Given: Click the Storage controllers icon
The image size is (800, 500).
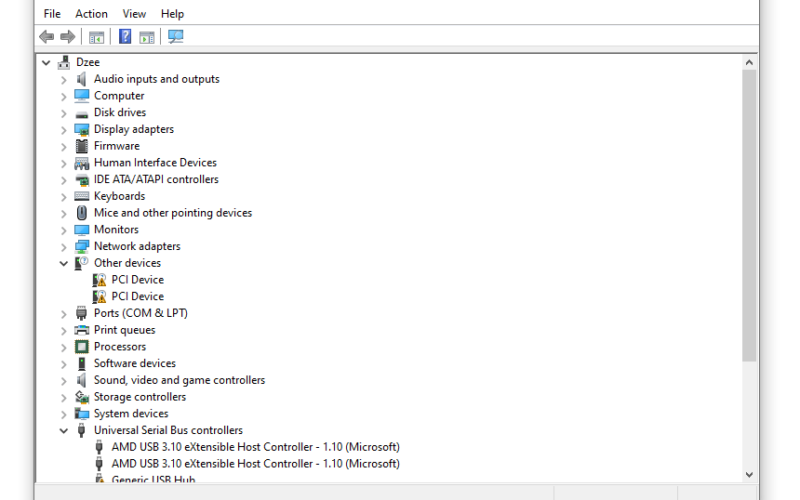Looking at the screenshot, I should [82, 397].
